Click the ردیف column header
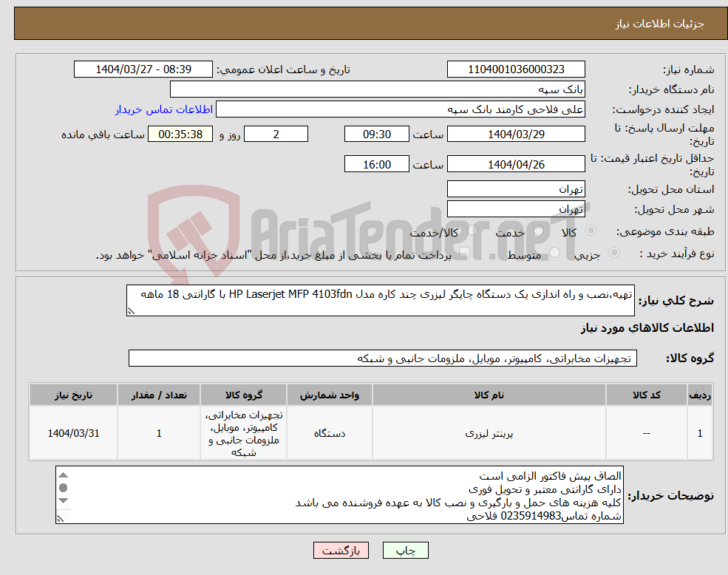This screenshot has width=728, height=575. (x=700, y=395)
